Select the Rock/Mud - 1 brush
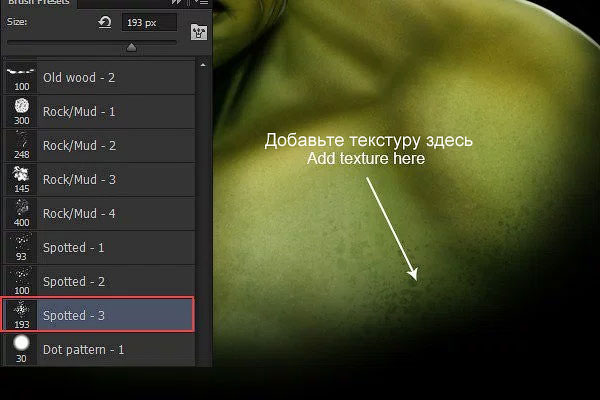Viewport: 600px width, 400px height. pyautogui.click(x=99, y=112)
